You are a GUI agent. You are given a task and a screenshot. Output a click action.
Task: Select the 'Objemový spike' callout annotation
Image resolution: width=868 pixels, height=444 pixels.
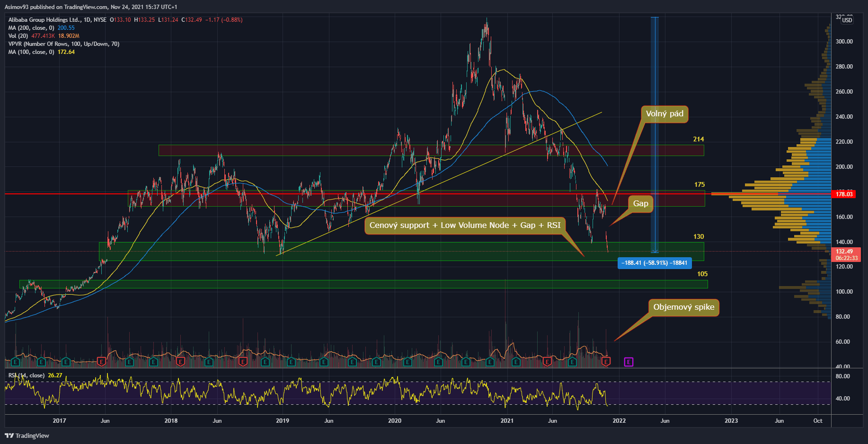click(x=683, y=307)
